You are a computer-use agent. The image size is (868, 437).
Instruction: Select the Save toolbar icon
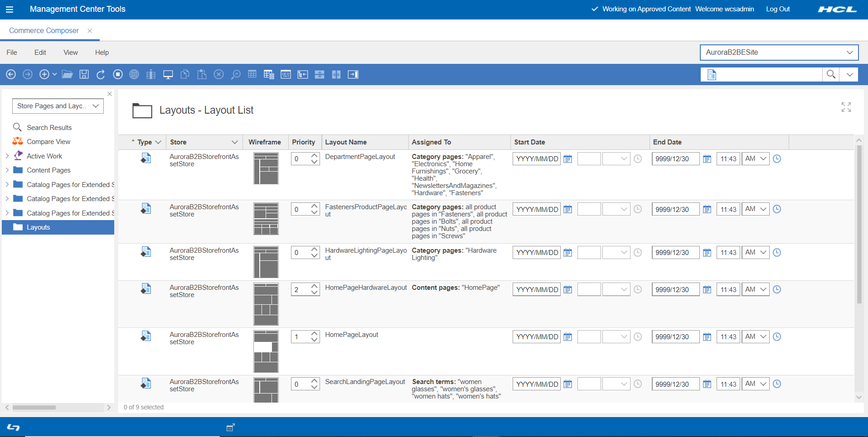[x=84, y=74]
